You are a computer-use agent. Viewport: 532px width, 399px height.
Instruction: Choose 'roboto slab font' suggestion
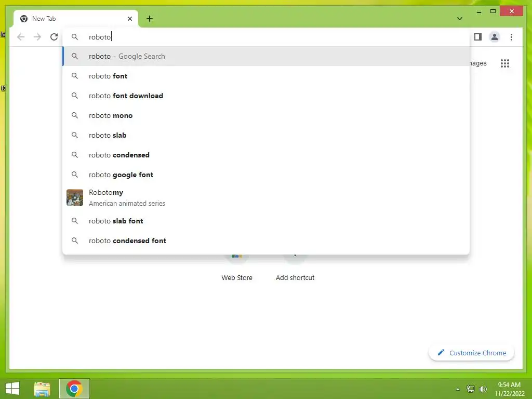click(x=267, y=221)
